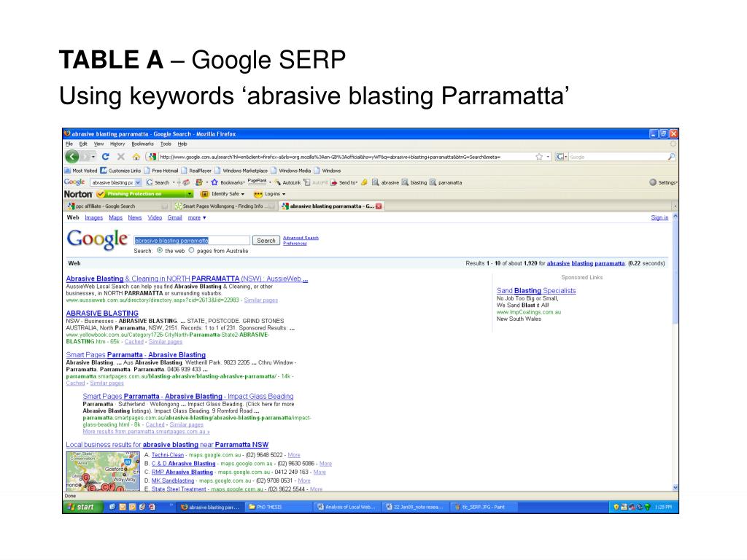Click the Norton logo
The image size is (747, 560).
point(78,194)
